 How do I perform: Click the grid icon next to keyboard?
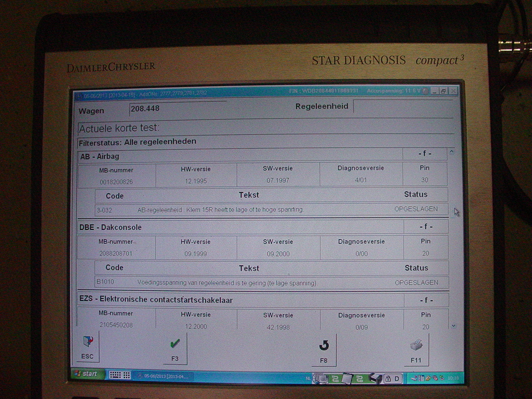(x=127, y=375)
